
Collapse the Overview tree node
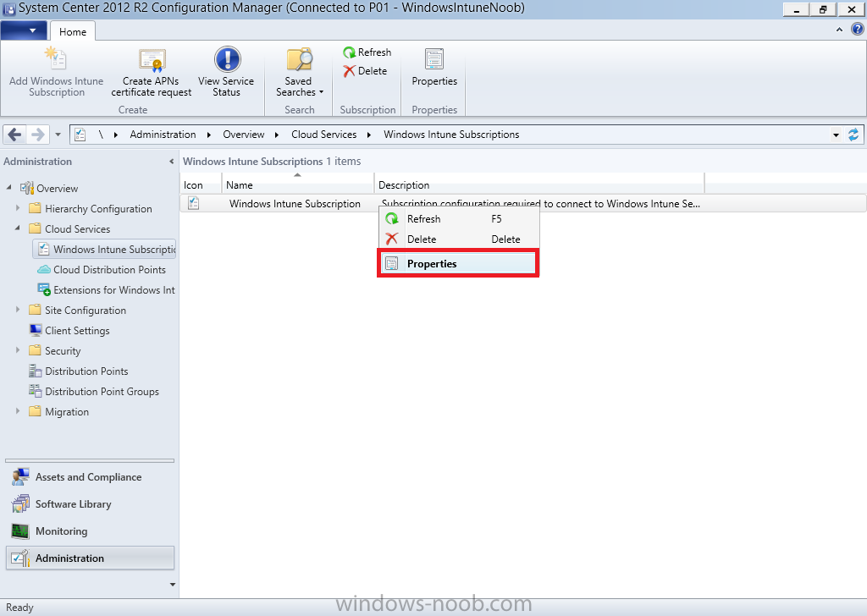[8, 188]
